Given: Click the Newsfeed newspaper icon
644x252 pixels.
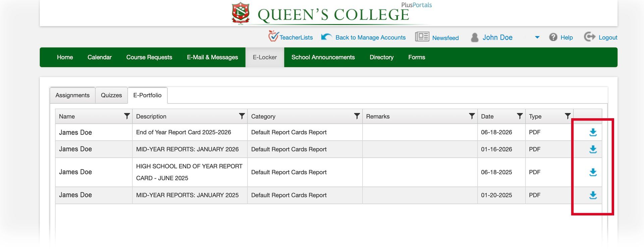Looking at the screenshot, I should point(422,37).
